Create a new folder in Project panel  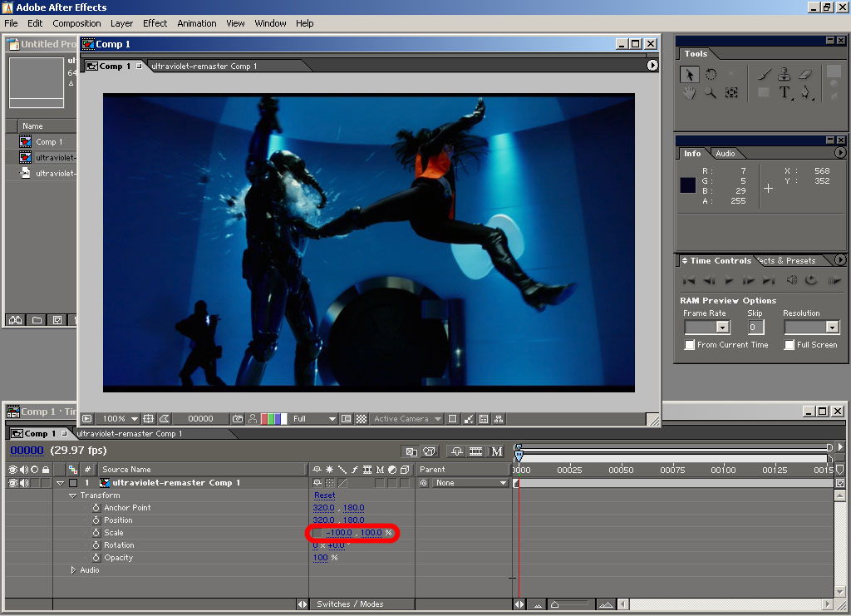[37, 320]
